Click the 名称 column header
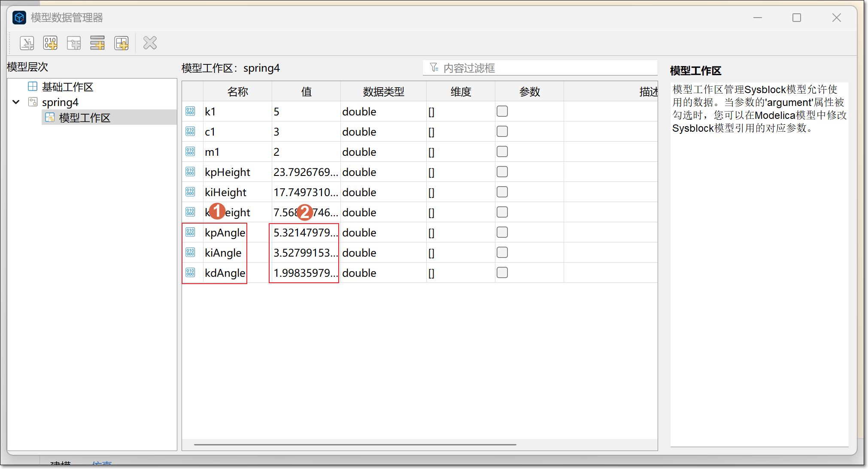 tap(237, 91)
